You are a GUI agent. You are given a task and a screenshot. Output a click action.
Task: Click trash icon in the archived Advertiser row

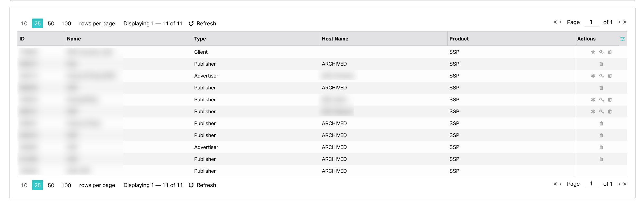[601, 147]
